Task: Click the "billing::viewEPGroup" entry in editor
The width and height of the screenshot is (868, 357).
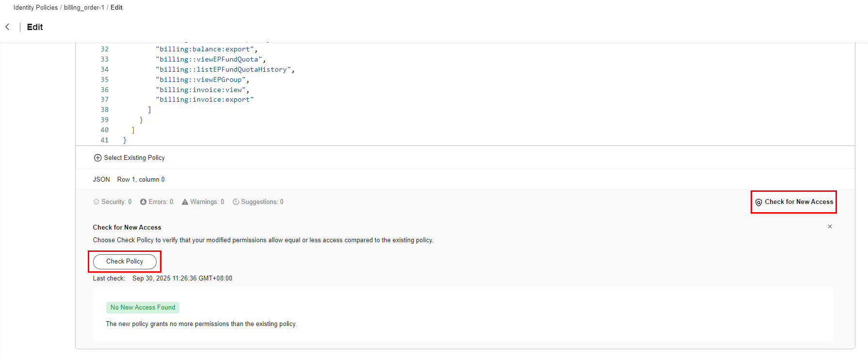Action: [x=201, y=80]
